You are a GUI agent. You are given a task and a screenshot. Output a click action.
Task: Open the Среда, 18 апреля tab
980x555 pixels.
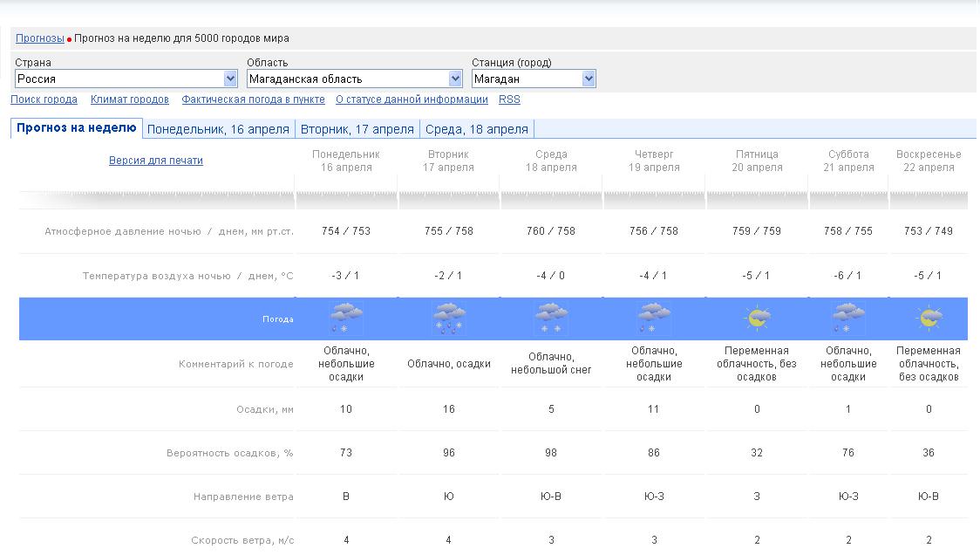coord(477,129)
